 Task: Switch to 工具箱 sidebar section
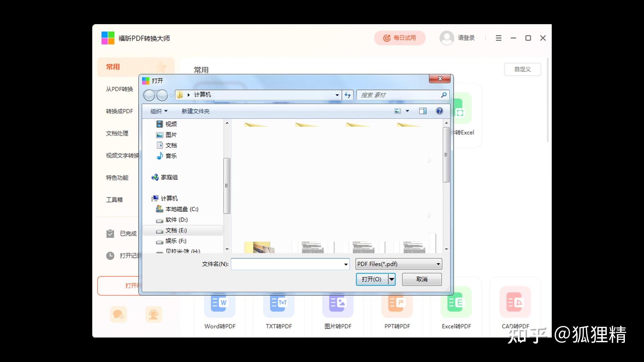tap(114, 200)
